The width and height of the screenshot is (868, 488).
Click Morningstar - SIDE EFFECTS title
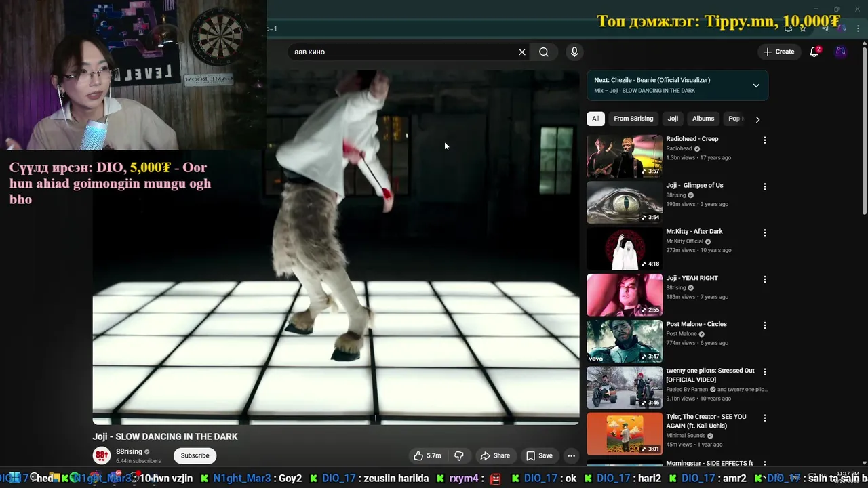(x=709, y=463)
